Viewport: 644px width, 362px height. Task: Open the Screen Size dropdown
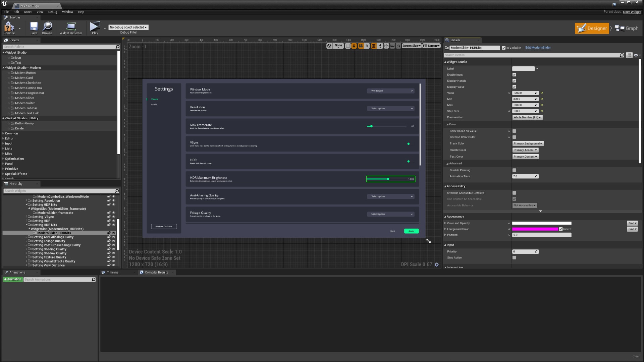412,46
